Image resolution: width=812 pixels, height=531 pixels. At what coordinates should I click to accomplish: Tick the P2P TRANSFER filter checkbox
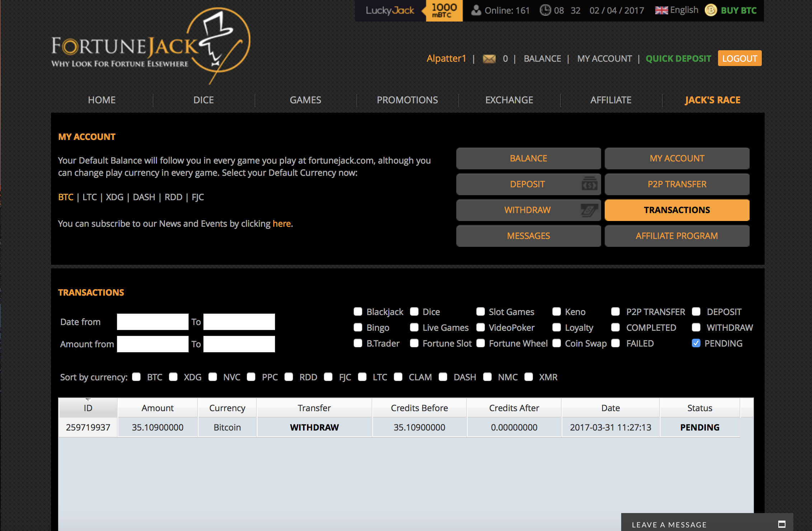coord(615,311)
